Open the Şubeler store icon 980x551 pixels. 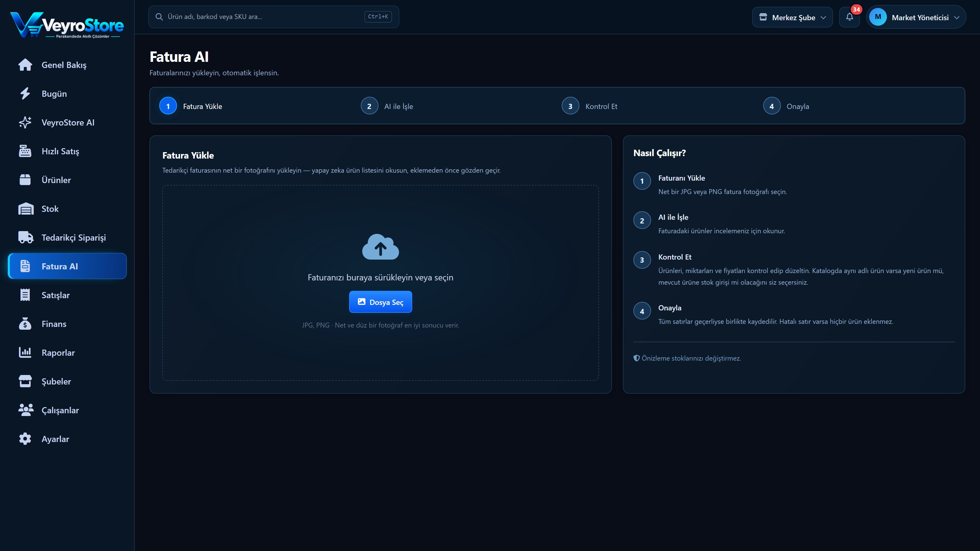click(x=25, y=381)
